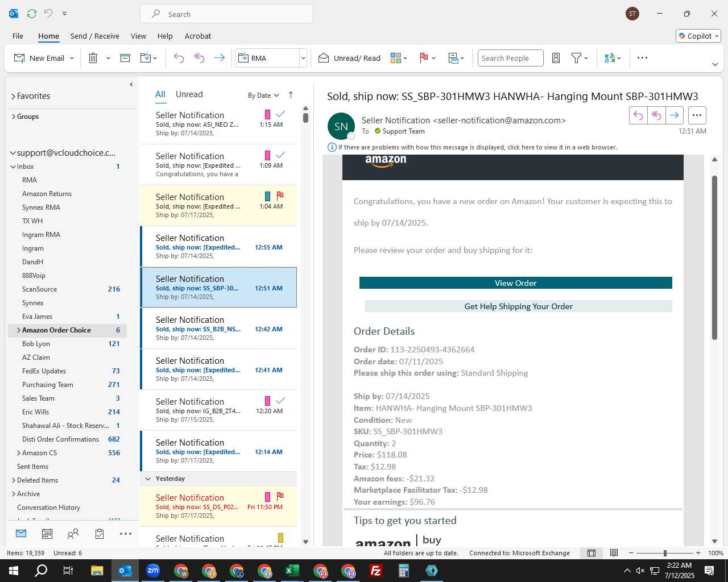Click the Filter Email funnel icon
The width and height of the screenshot is (728, 582).
click(x=576, y=58)
